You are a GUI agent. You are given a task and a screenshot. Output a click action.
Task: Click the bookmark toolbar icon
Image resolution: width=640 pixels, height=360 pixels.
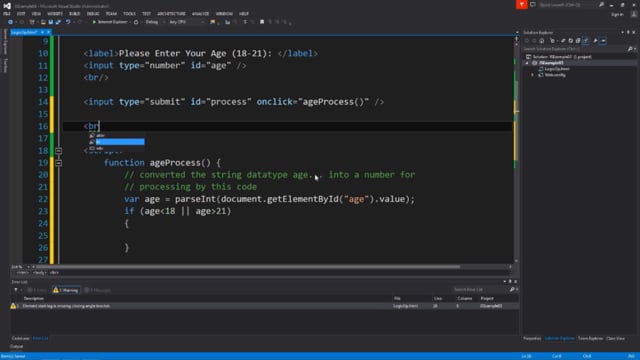click(262, 22)
